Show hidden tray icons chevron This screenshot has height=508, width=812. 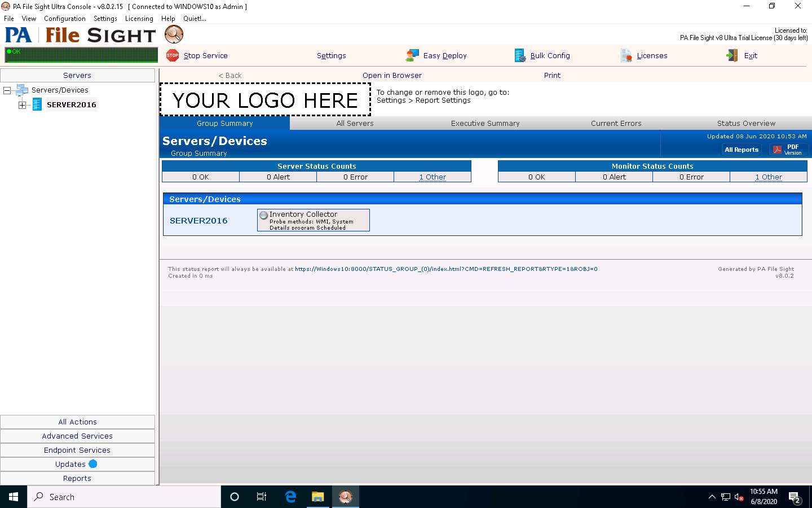(712, 497)
